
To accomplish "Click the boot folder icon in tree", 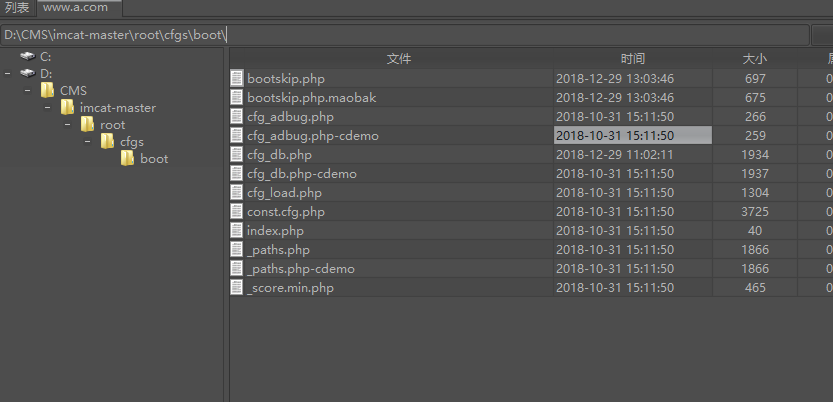I will 127,159.
